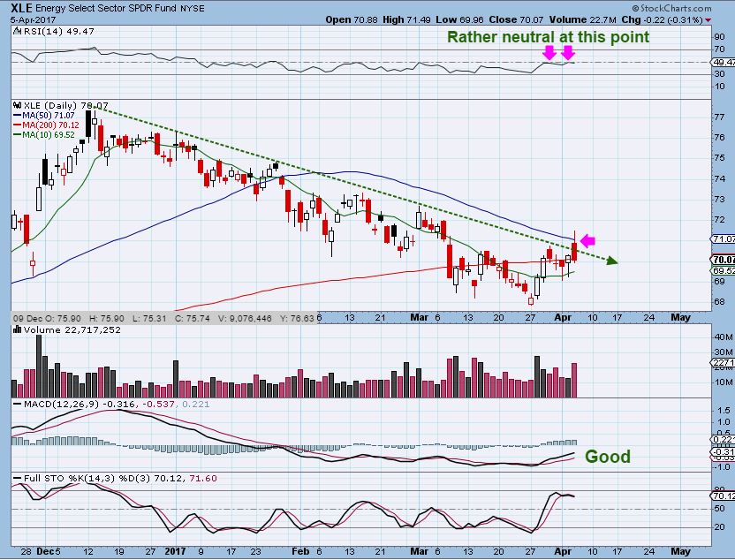This screenshot has height=560, width=735.
Task: Click the green line sample beside MA(10)
Action: click(x=18, y=135)
